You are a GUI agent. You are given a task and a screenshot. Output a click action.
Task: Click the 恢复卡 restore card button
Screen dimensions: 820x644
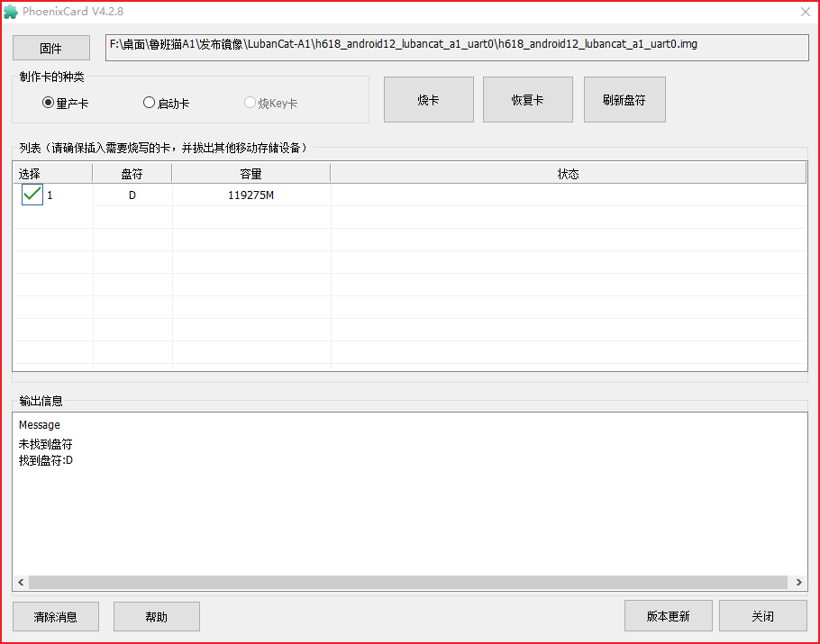pyautogui.click(x=528, y=100)
